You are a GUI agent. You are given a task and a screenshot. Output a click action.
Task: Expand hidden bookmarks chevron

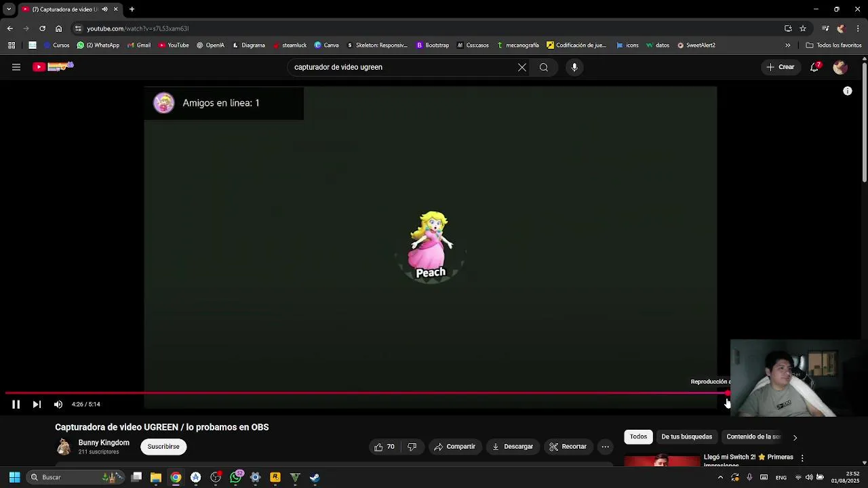point(788,45)
